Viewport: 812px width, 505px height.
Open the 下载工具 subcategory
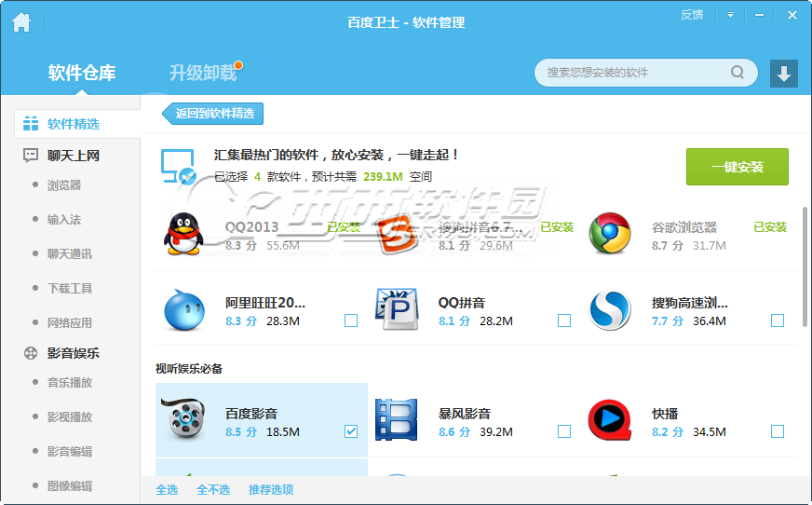coord(70,289)
